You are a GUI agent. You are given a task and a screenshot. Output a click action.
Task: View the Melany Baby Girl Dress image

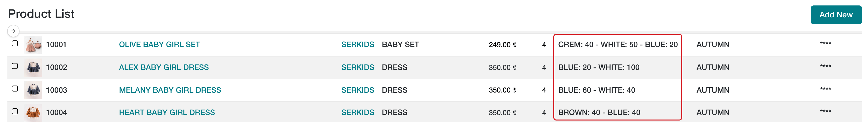point(33,90)
